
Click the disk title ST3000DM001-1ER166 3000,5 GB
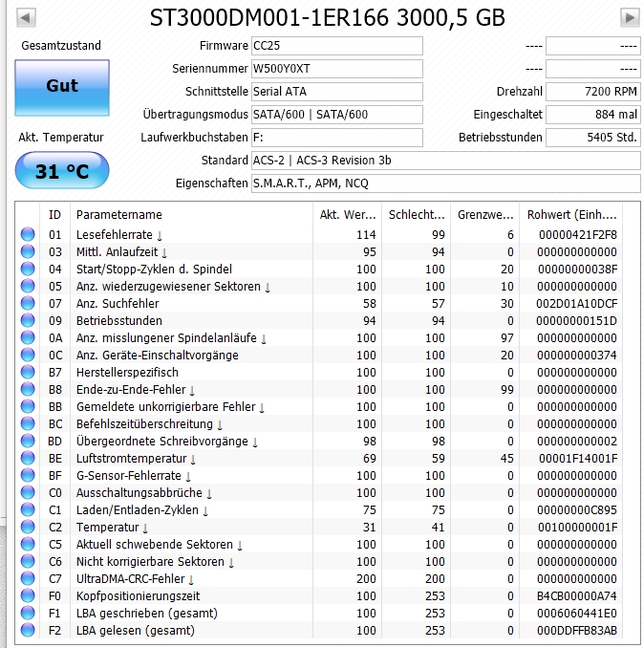pos(327,18)
